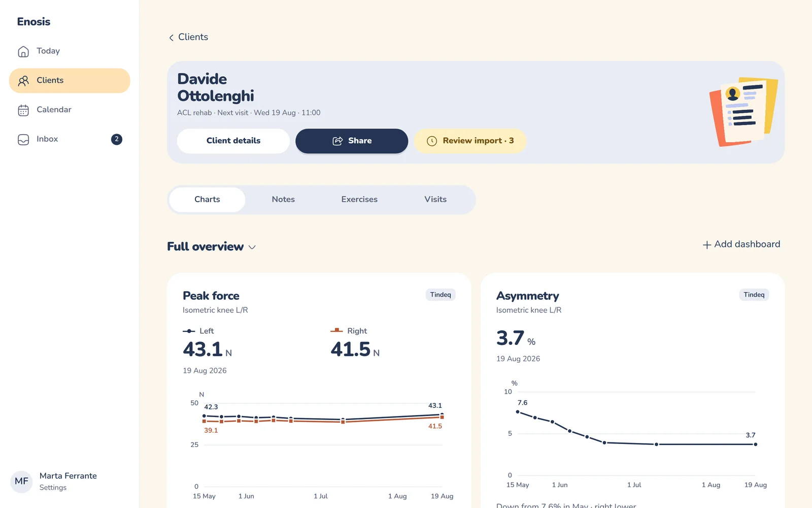Click the ACL rehab next visit line
812x508 pixels.
click(249, 113)
